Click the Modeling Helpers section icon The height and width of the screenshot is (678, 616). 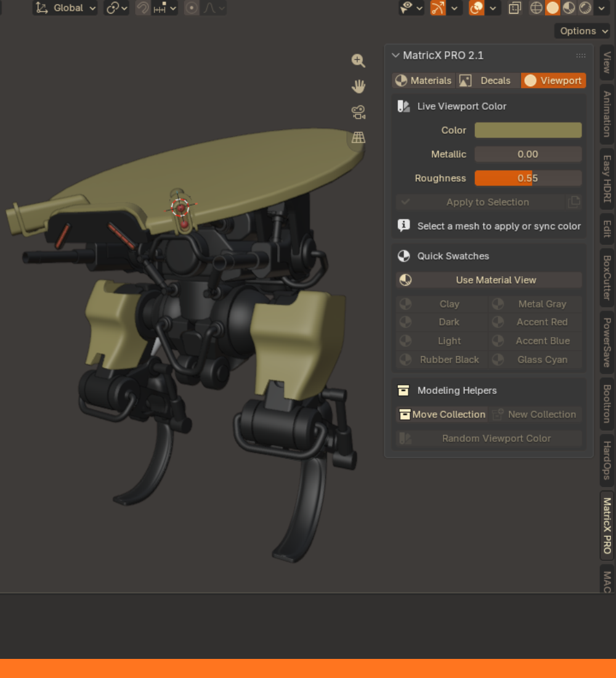(403, 390)
